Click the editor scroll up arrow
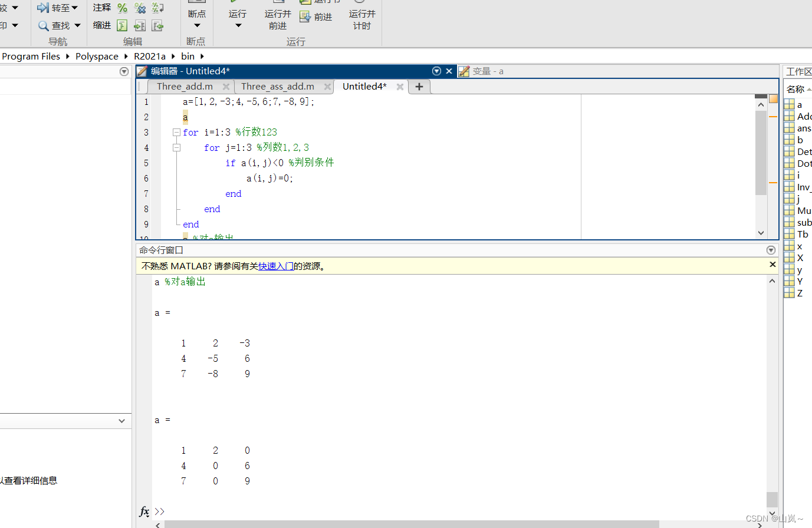 [x=761, y=104]
